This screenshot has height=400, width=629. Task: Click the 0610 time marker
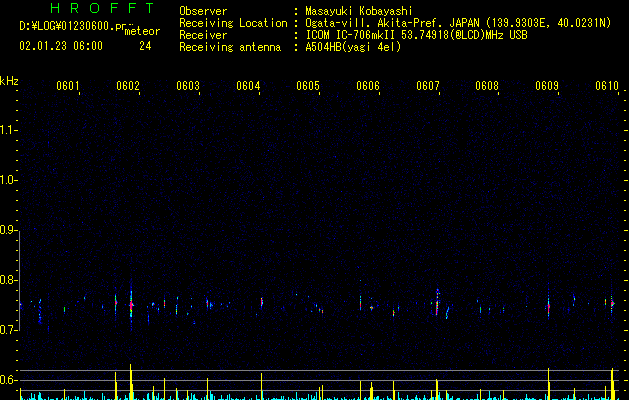[607, 85]
